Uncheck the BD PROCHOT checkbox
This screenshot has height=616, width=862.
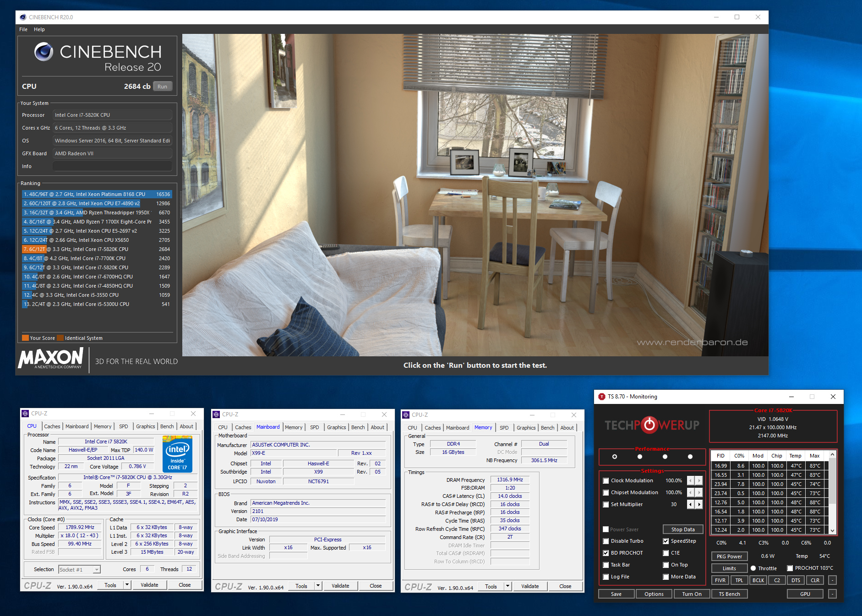tap(606, 553)
